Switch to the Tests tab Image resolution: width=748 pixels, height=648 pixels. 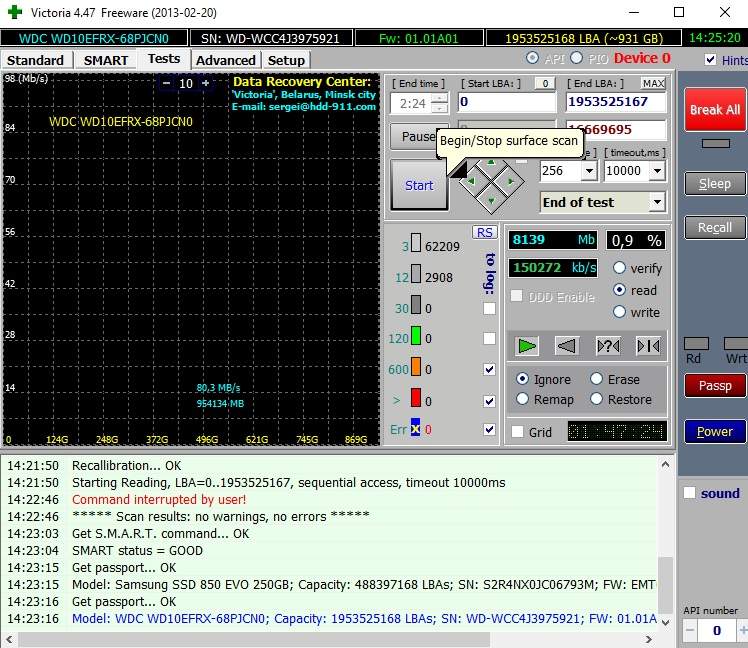[164, 59]
